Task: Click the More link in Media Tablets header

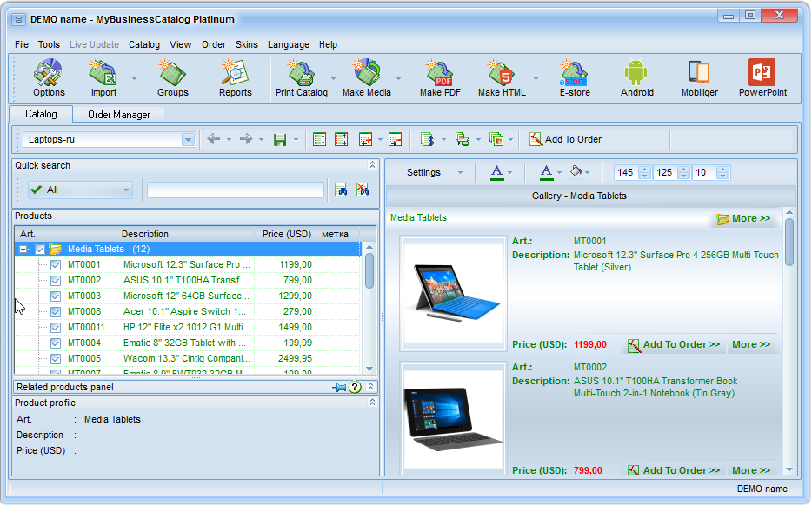Action: 743,218
